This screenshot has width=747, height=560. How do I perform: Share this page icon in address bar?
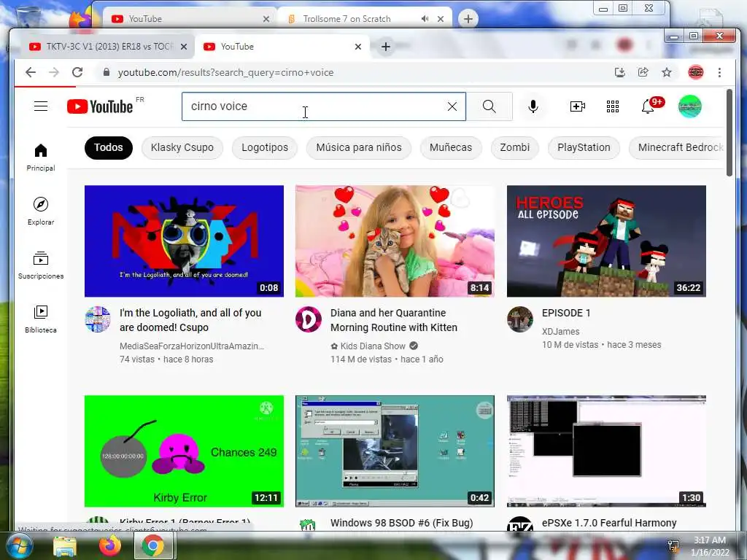click(x=643, y=72)
